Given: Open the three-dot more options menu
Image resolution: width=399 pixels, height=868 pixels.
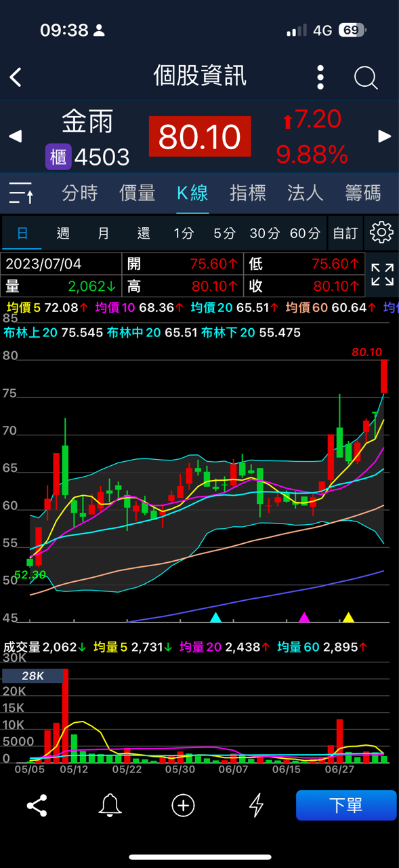Looking at the screenshot, I should click(x=320, y=77).
